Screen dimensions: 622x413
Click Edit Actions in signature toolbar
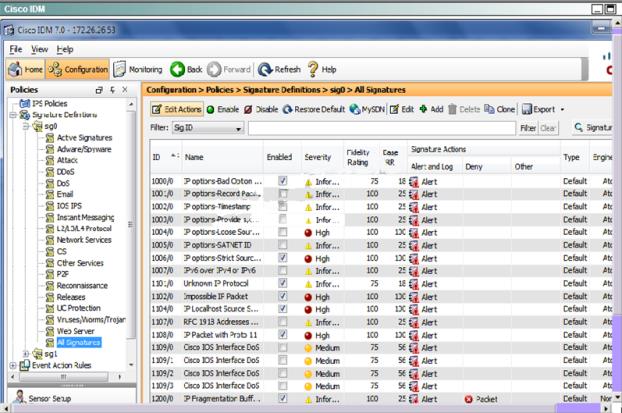[177, 109]
